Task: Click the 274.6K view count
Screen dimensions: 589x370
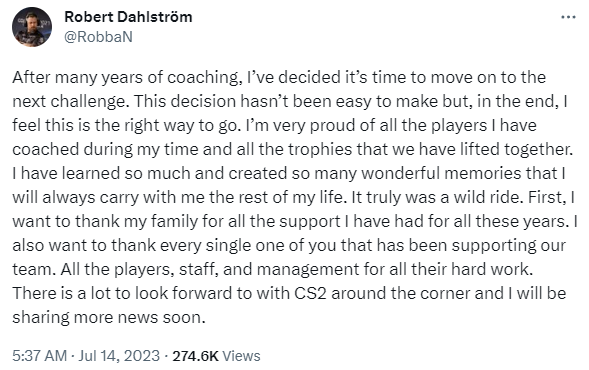Action: click(x=195, y=356)
